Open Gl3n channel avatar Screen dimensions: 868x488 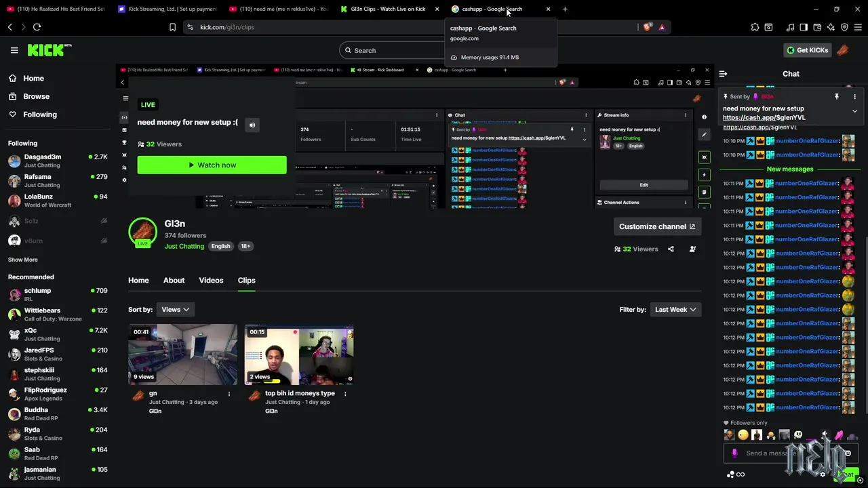point(142,232)
